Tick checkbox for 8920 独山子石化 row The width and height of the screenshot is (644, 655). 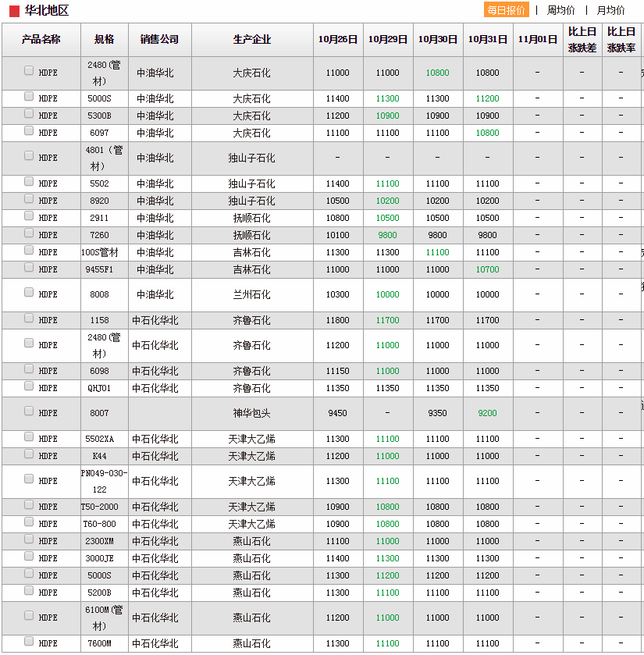point(29,198)
